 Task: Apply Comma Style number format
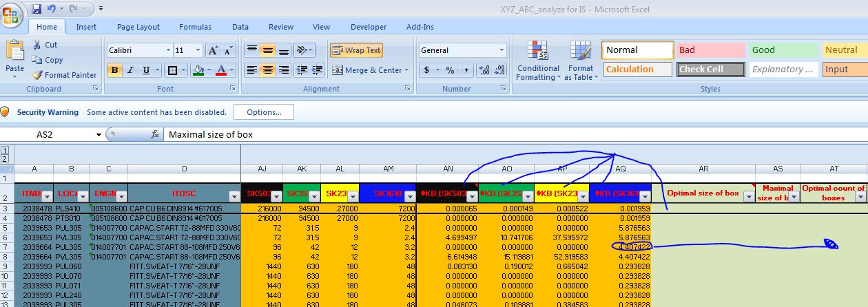[466, 70]
